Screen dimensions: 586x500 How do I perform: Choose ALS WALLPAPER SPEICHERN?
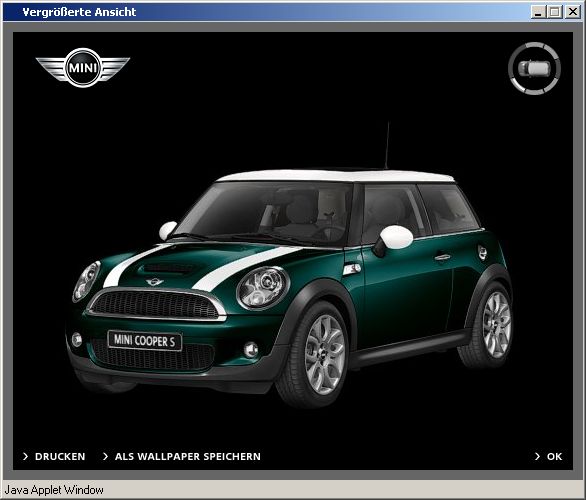[182, 456]
